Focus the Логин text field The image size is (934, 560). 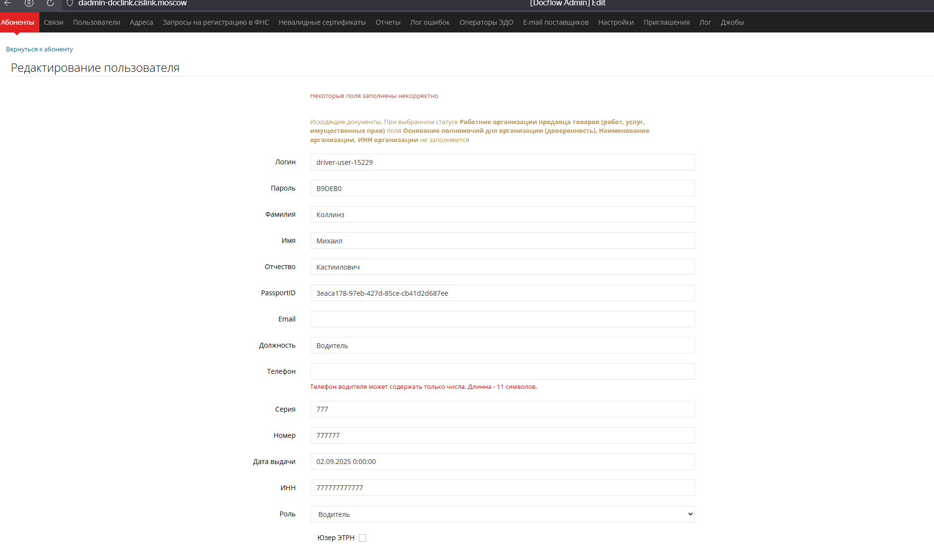502,162
